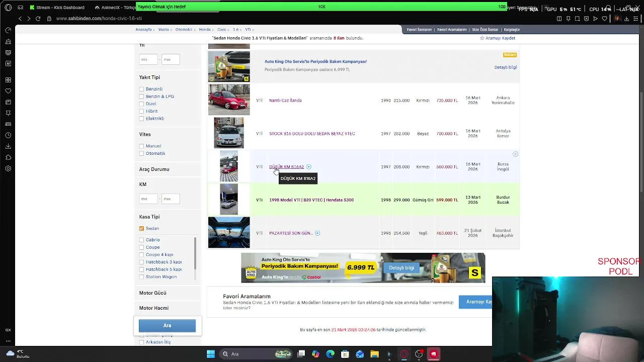644x362 pixels.
Task: Check the Benzinli fuel checkbox
Action: pos(141,89)
